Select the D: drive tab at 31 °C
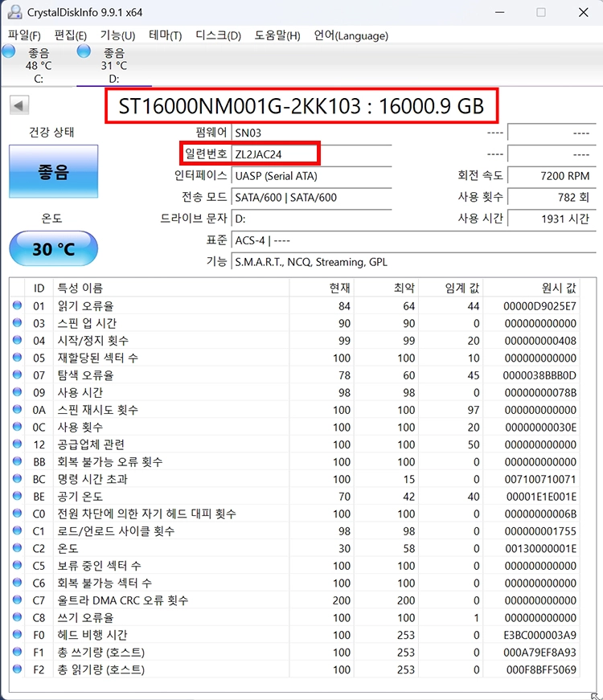This screenshot has width=603, height=700. [114, 65]
